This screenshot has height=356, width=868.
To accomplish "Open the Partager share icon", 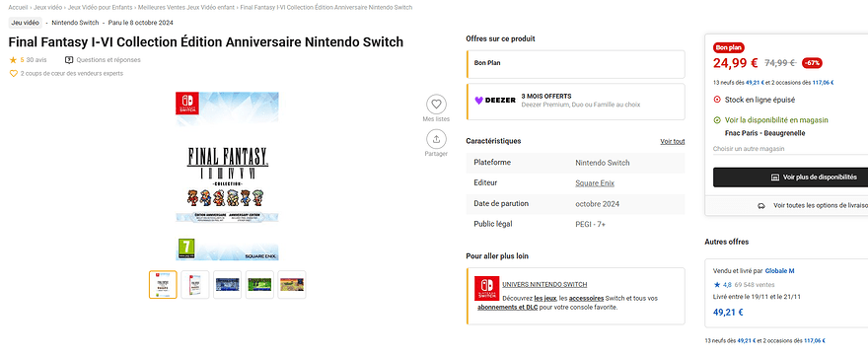I will click(436, 139).
